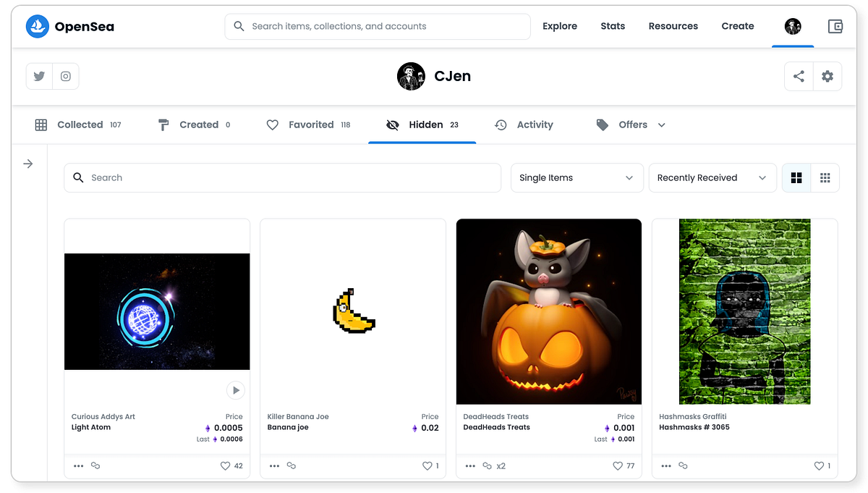Open more options on DeadHeads Treats card
Screen dimensions: 868x493
[470, 466]
